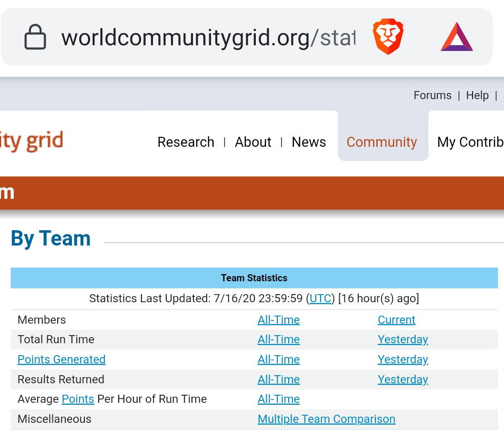Open Results Returned All-Time link
Viewport: 504px width, 430px height.
pos(279,379)
